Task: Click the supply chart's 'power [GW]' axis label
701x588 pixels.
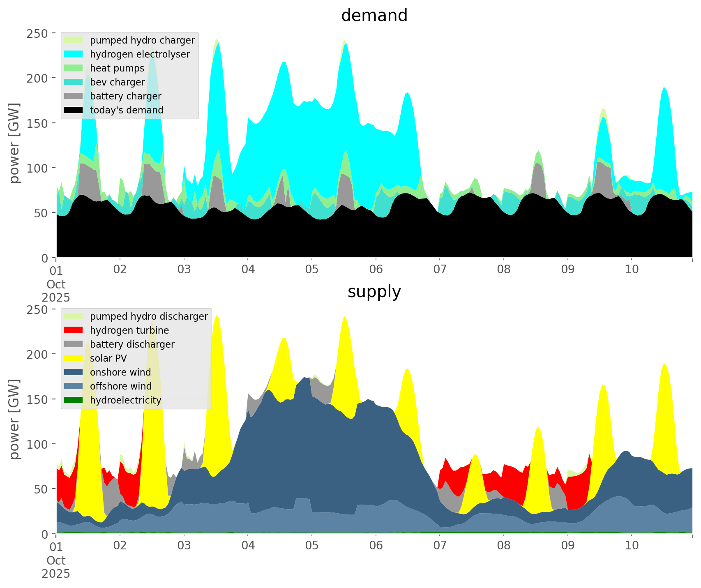Action: [x=14, y=419]
